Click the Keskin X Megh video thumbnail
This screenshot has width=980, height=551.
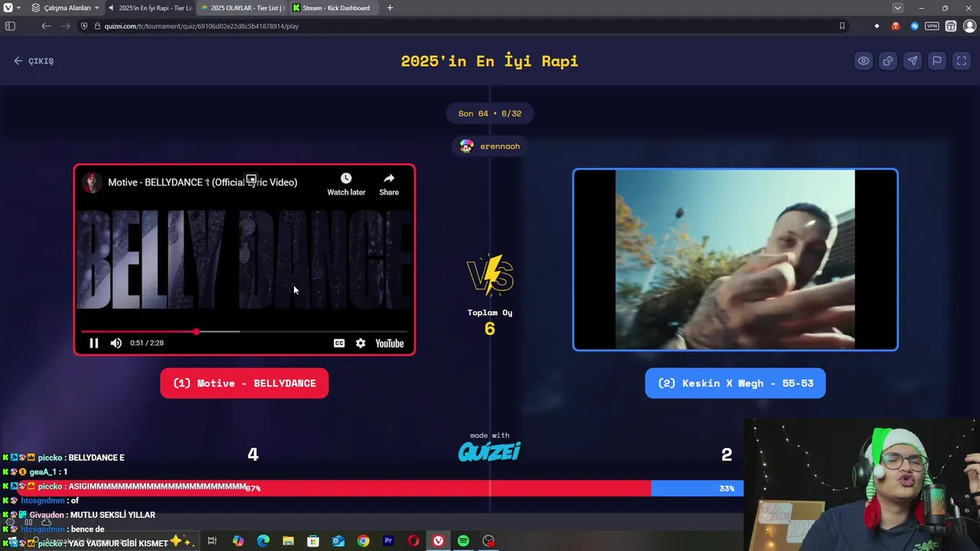tap(735, 259)
